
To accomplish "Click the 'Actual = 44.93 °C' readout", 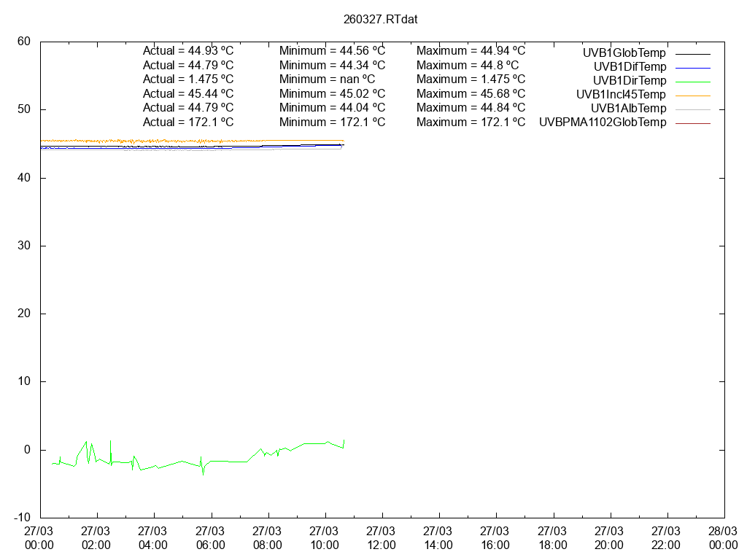I will [187, 51].
